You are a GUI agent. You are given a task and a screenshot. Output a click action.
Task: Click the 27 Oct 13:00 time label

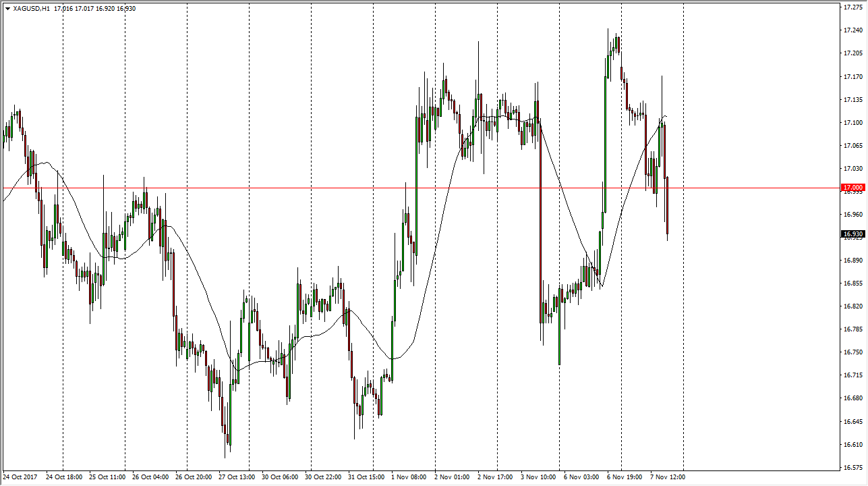(x=235, y=477)
